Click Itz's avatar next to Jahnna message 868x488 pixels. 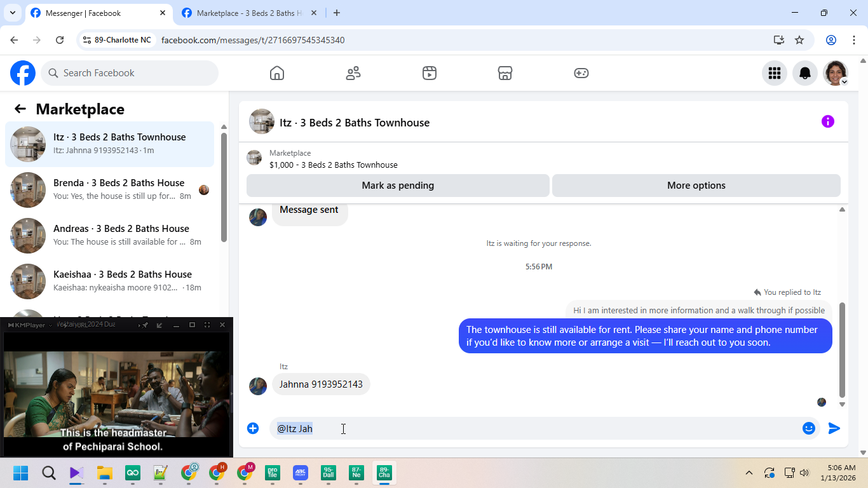[258, 386]
